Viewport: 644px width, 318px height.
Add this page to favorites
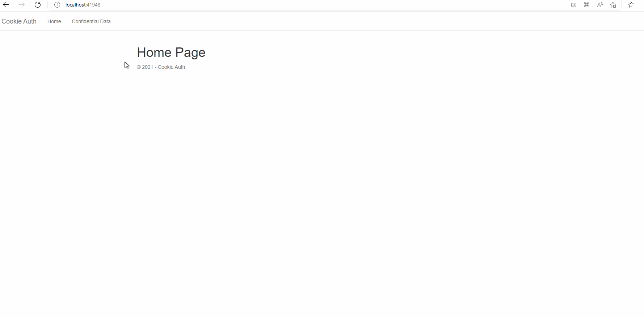(x=613, y=5)
